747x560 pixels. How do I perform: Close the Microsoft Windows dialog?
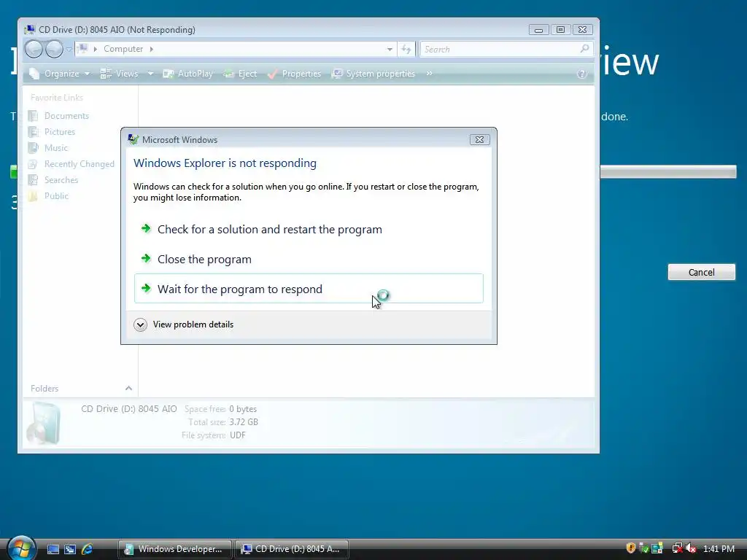click(479, 139)
